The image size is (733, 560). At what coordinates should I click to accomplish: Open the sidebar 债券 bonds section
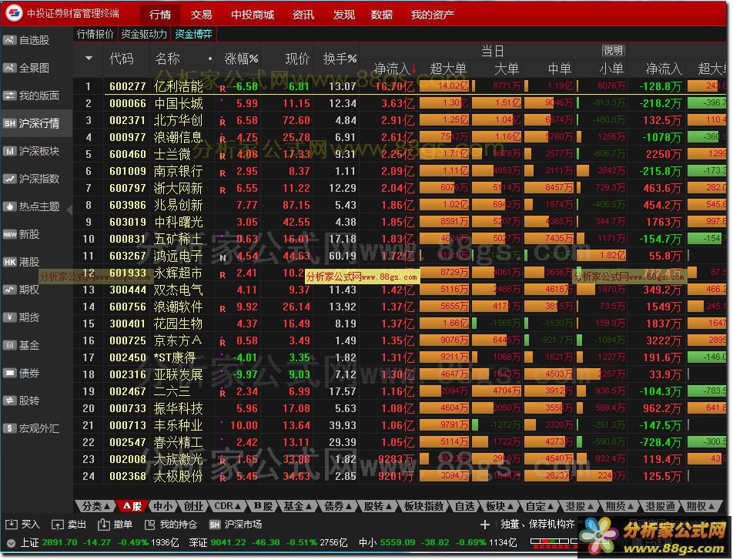coord(22,373)
